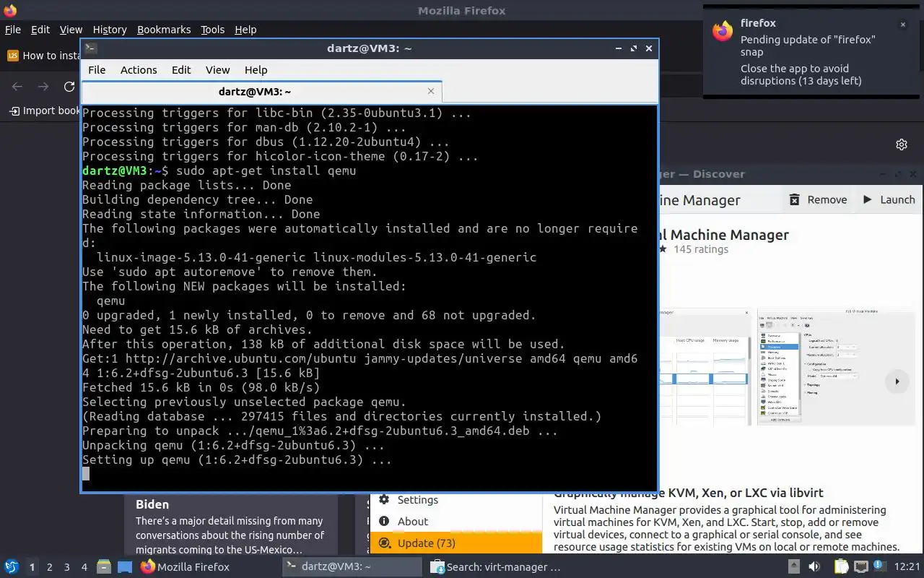Image resolution: width=924 pixels, height=578 pixels.
Task: Click Firefox forward arrow
Action: [x=43, y=87]
